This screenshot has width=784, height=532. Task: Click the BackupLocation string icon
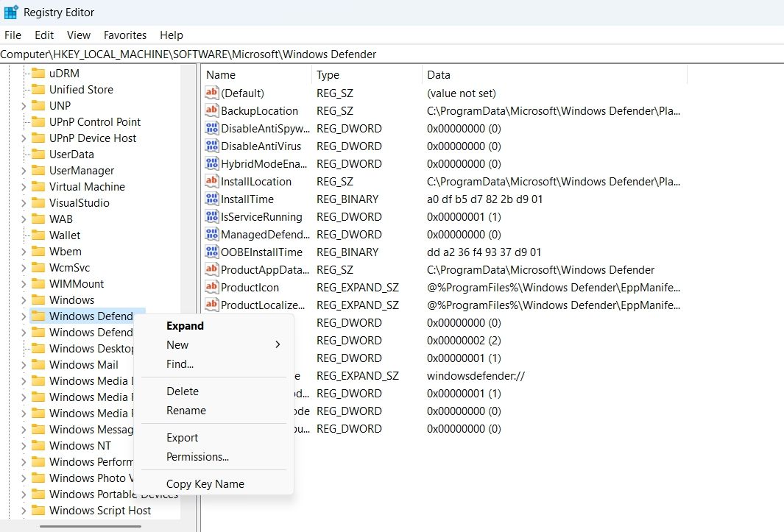tap(211, 110)
